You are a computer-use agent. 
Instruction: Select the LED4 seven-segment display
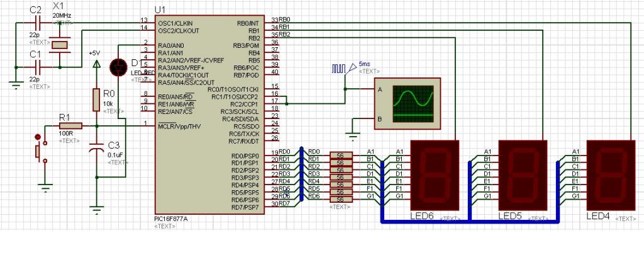(611, 175)
